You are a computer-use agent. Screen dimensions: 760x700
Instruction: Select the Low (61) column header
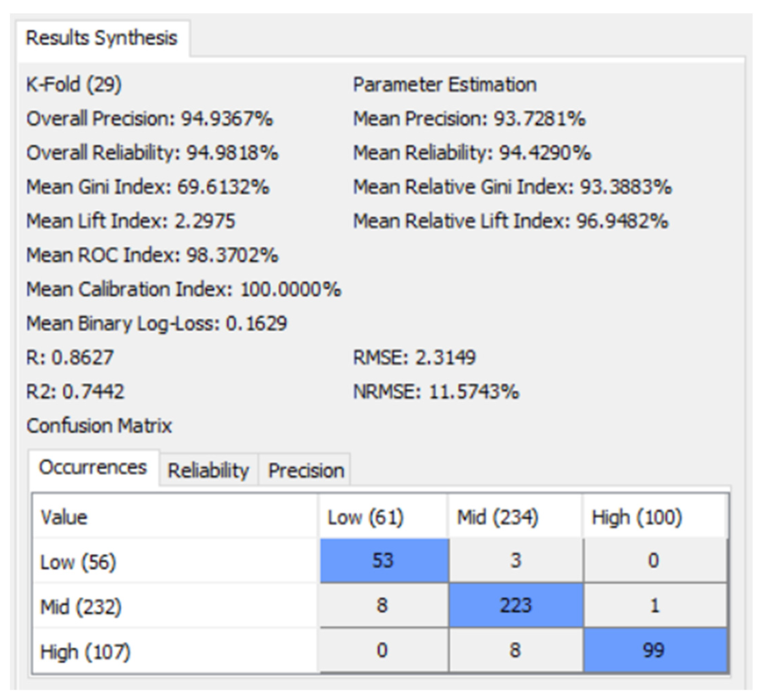pos(365,517)
